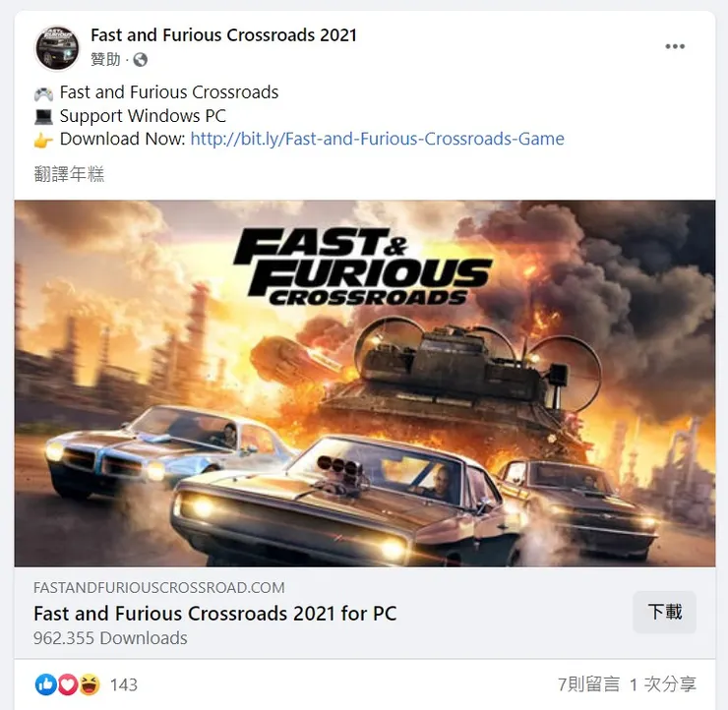The width and height of the screenshot is (728, 710).
Task: Click the 贊助 sponsored label
Action: tap(105, 59)
